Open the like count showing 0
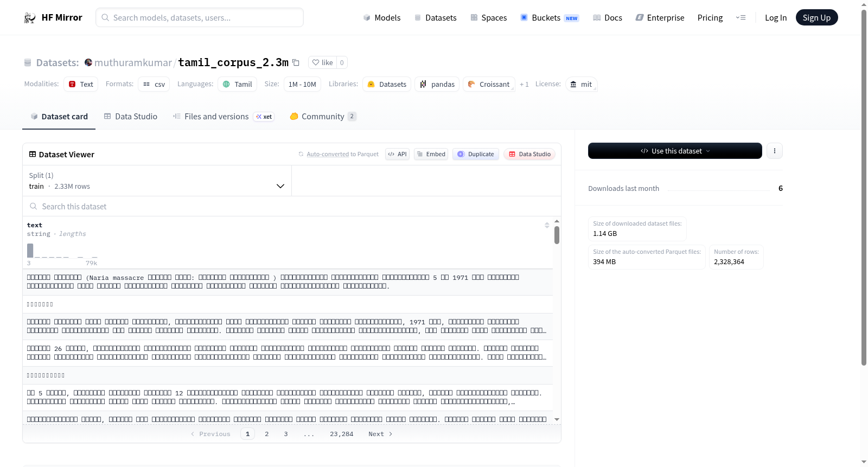Screen dimensions: 868x467 coord(342,62)
